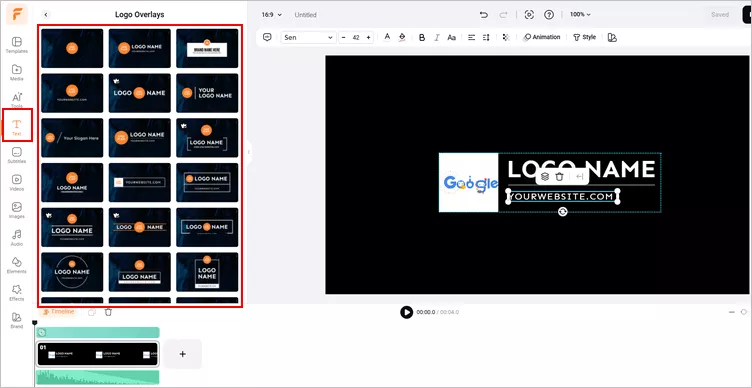Select the YOUR LOGO NAME overlay template
This screenshot has width=752, height=388.
tap(207, 93)
